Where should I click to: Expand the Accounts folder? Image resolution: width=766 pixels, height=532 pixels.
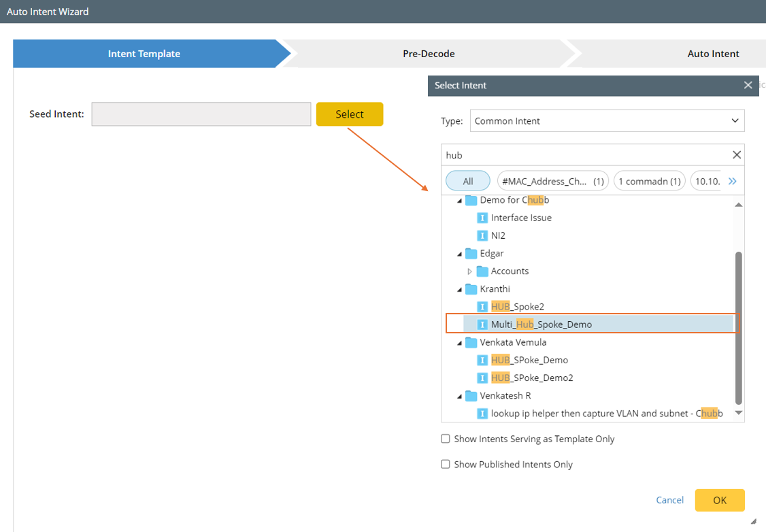pyautogui.click(x=469, y=271)
